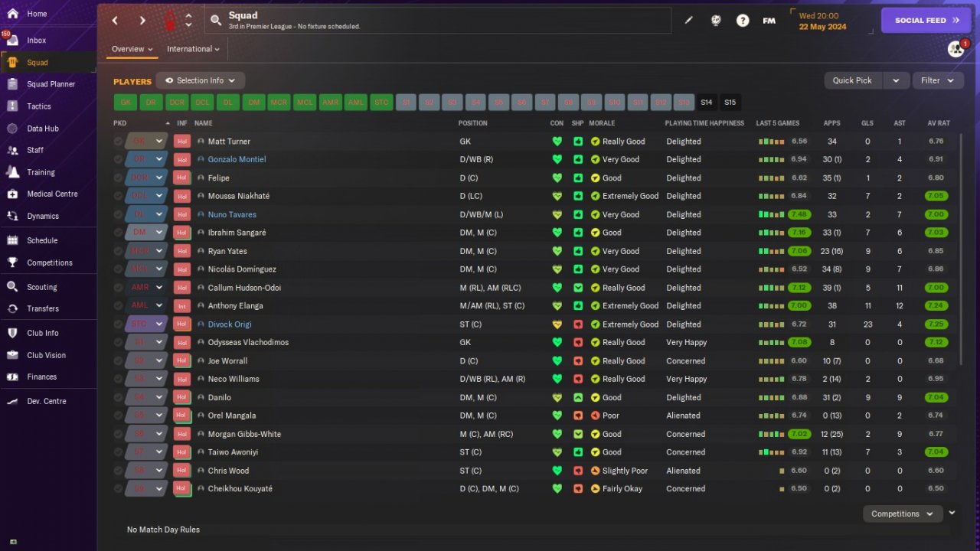Open the International tab menu

click(193, 49)
